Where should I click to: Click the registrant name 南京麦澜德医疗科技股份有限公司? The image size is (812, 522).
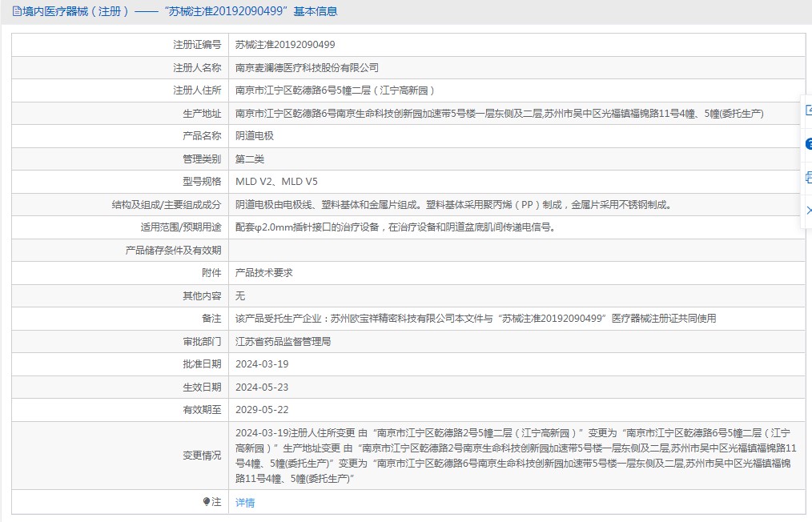click(x=307, y=68)
